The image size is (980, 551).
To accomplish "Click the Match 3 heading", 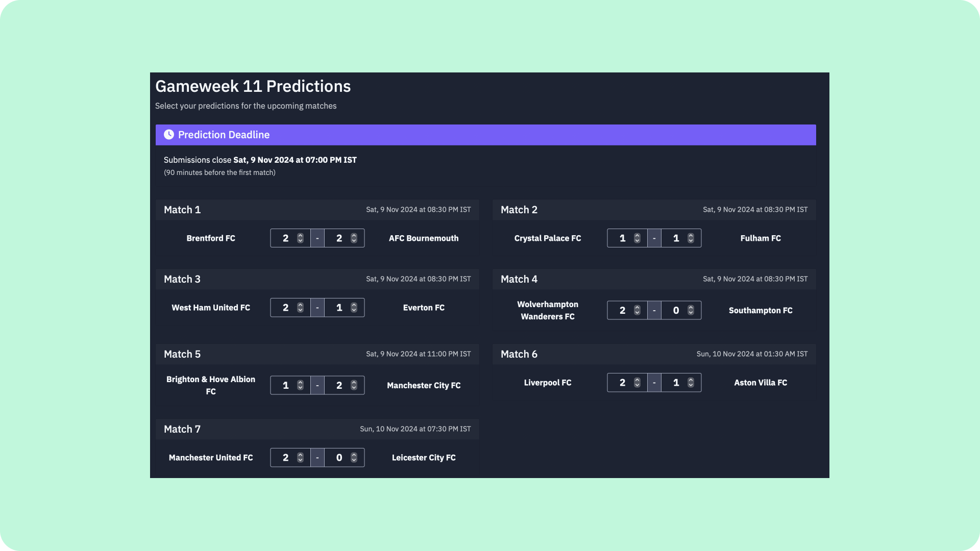I will click(x=182, y=279).
